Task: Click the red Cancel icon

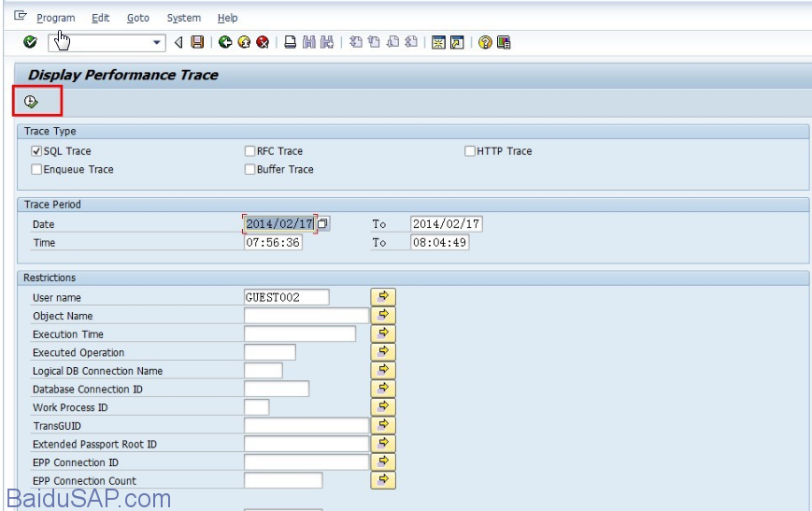Action: (263, 42)
